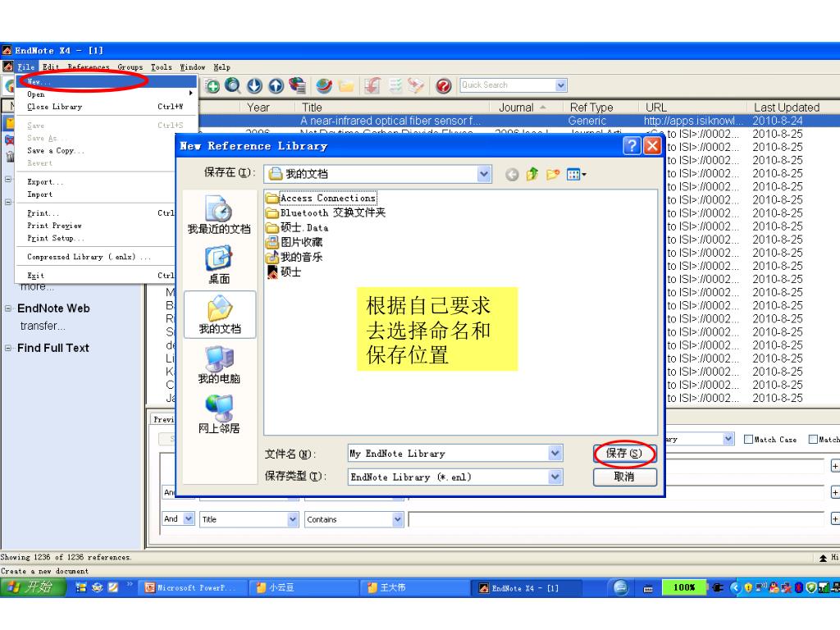Switch to Microsoft PowerPoint taskbar button

click(194, 587)
